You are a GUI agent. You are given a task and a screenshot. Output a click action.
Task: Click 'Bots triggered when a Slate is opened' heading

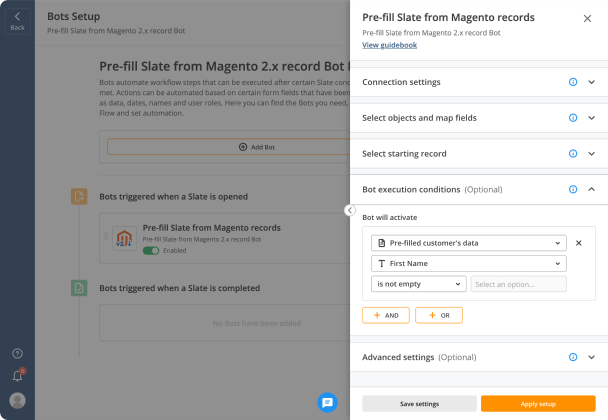click(x=173, y=197)
